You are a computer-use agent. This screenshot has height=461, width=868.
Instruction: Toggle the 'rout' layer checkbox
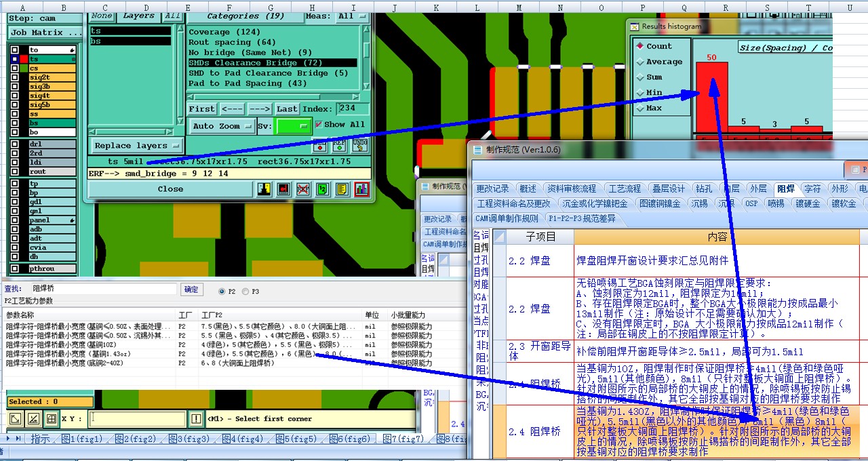(x=15, y=172)
